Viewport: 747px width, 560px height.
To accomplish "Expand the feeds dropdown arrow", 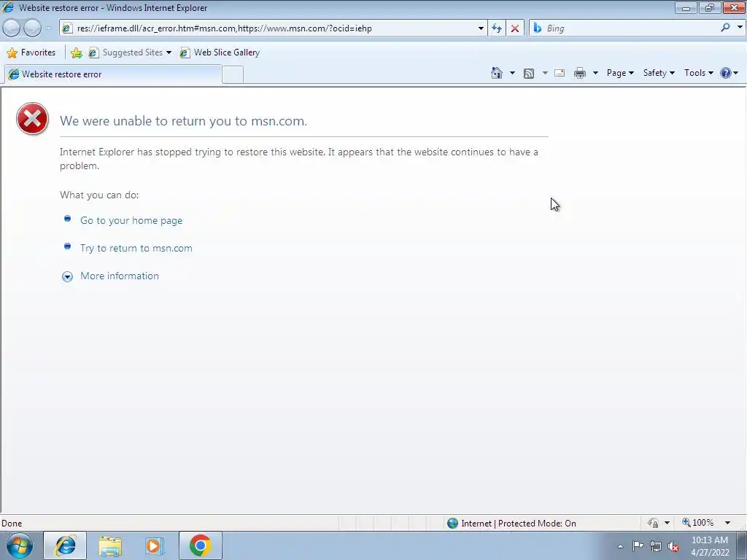I will pos(545,73).
